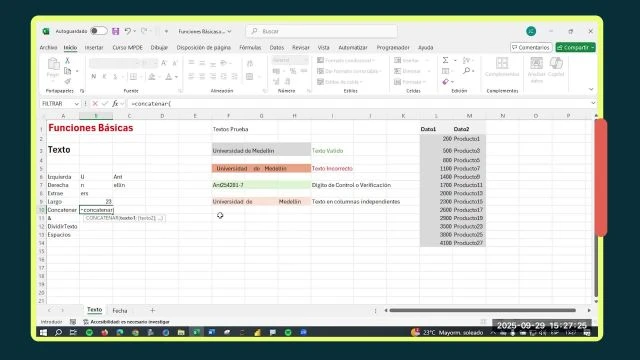The width and height of the screenshot is (640, 360).
Task: Switch to the Fecha sheet tab
Action: [x=120, y=311]
